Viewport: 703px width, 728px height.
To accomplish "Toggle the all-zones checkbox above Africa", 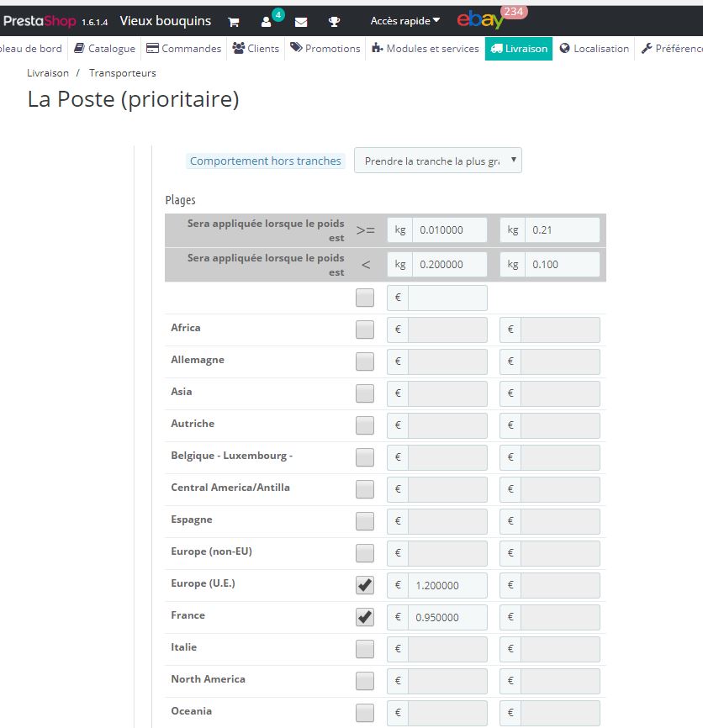I will tap(365, 298).
